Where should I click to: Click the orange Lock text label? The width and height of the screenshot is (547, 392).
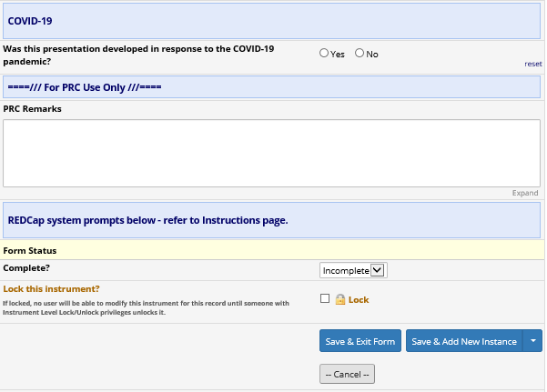point(359,299)
